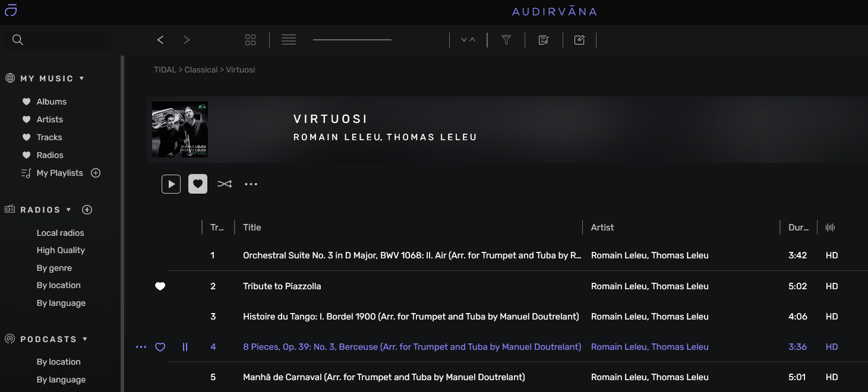Click TIDAL in the breadcrumb
Viewport: 868px width, 392px height.
165,69
